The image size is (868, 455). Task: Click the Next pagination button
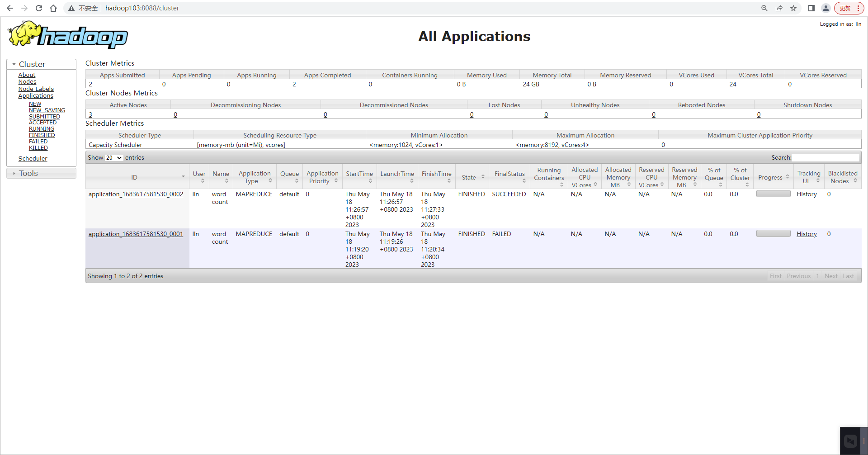(x=831, y=276)
